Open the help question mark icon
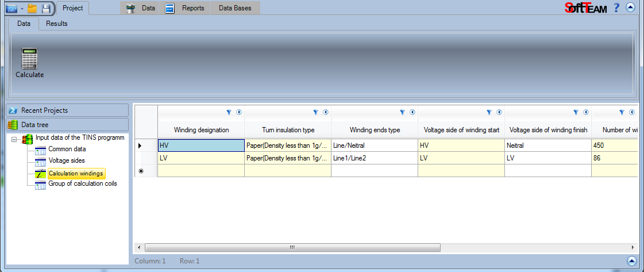 (x=616, y=7)
